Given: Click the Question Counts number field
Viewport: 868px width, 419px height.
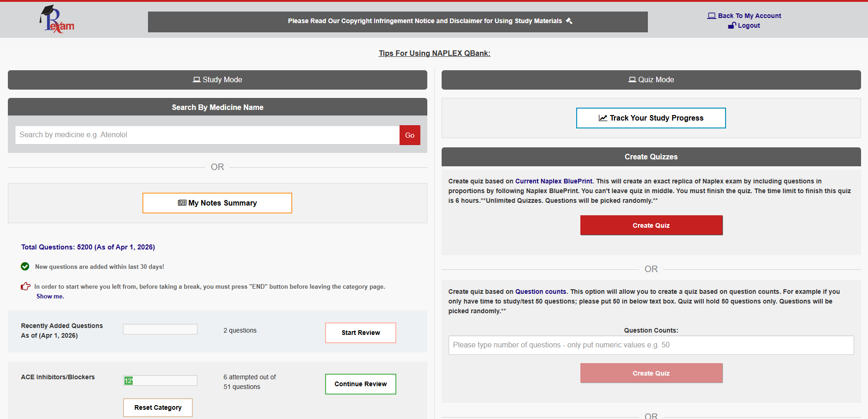Looking at the screenshot, I should [651, 345].
